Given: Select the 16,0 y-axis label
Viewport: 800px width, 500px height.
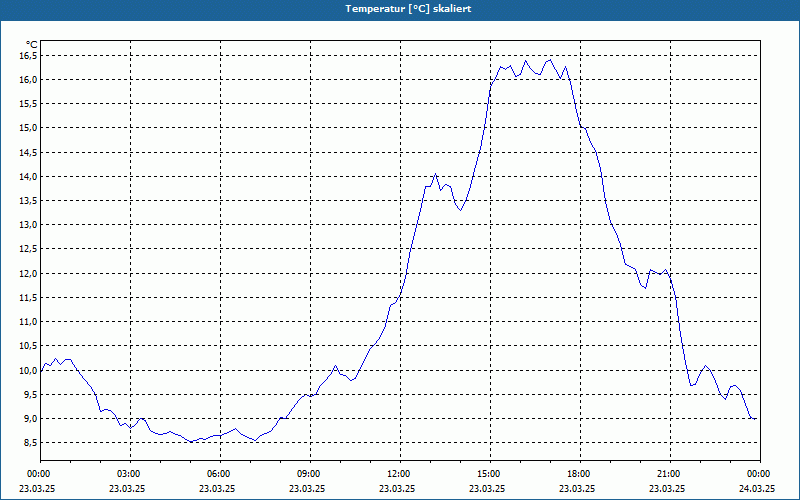Looking at the screenshot, I should [x=29, y=79].
